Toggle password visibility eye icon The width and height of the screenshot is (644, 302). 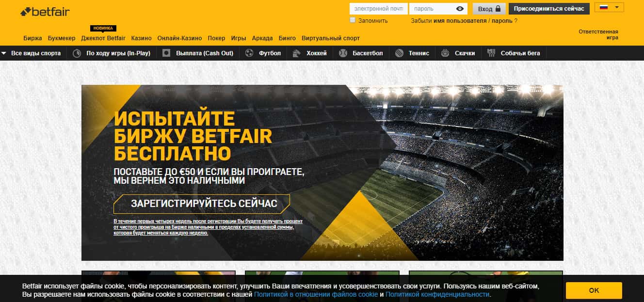[x=460, y=9]
